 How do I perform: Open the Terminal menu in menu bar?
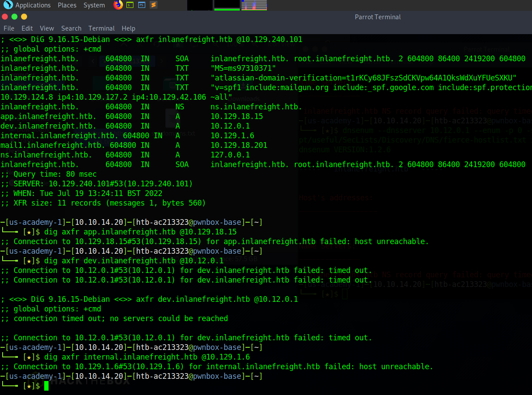pos(101,28)
